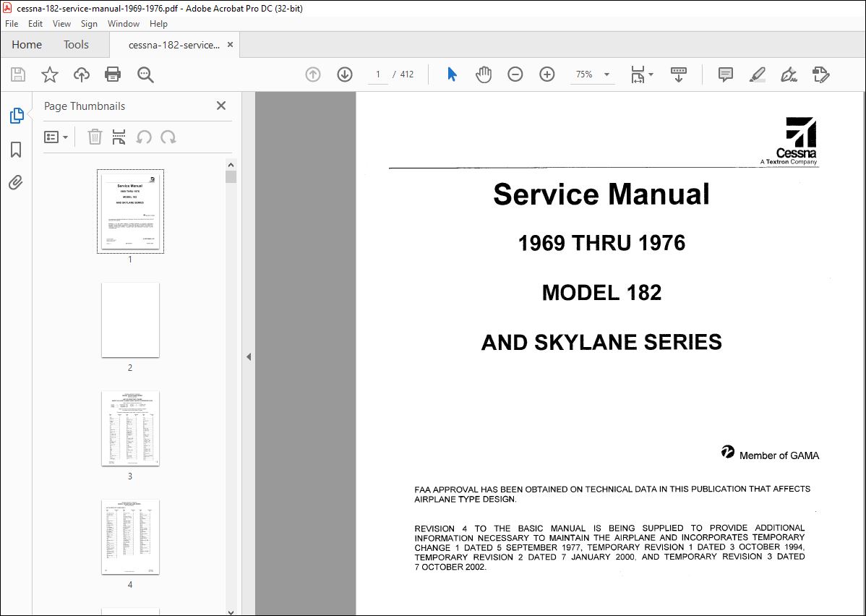Click the 'Page Thumbnails' panel title

[85, 106]
